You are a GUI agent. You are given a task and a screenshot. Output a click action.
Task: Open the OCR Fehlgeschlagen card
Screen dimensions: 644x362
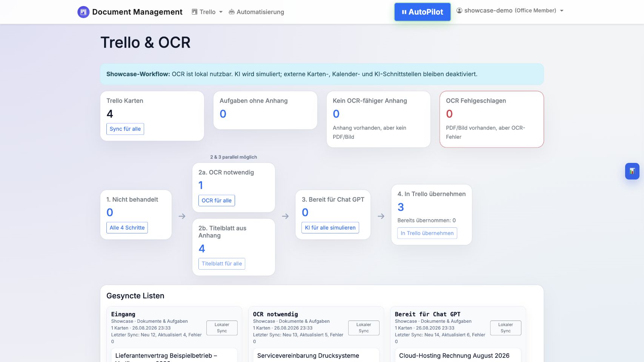(492, 119)
